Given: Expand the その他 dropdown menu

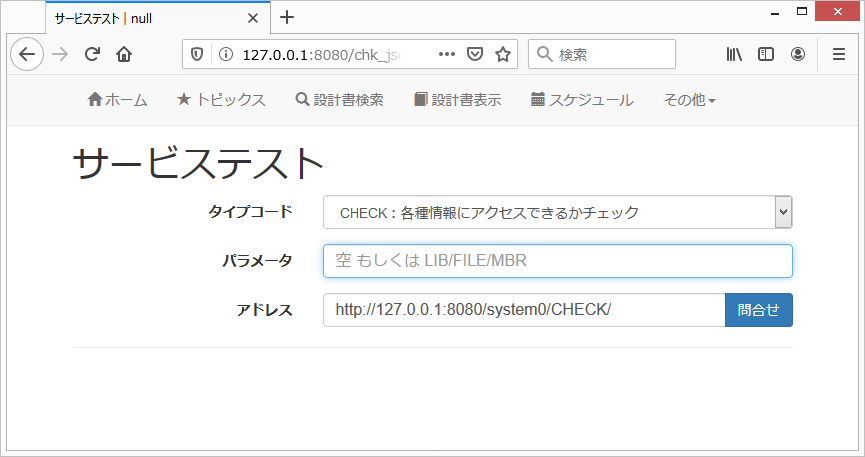Looking at the screenshot, I should point(690,100).
